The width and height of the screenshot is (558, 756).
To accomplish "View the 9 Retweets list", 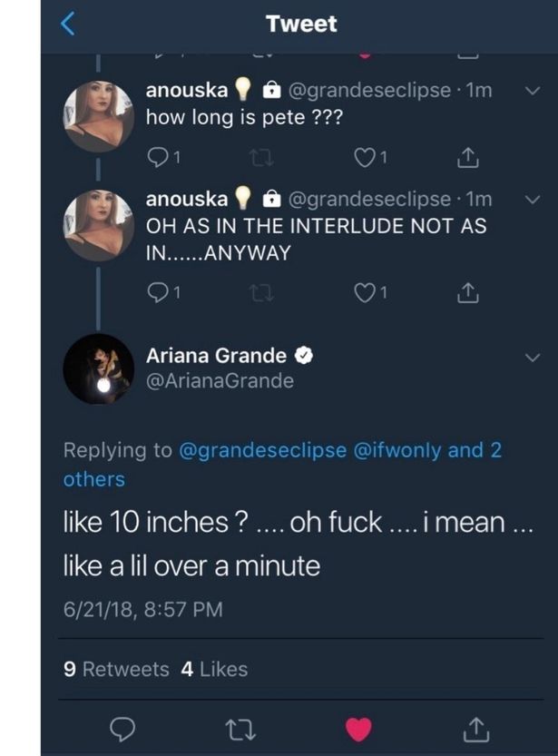I will [116, 669].
